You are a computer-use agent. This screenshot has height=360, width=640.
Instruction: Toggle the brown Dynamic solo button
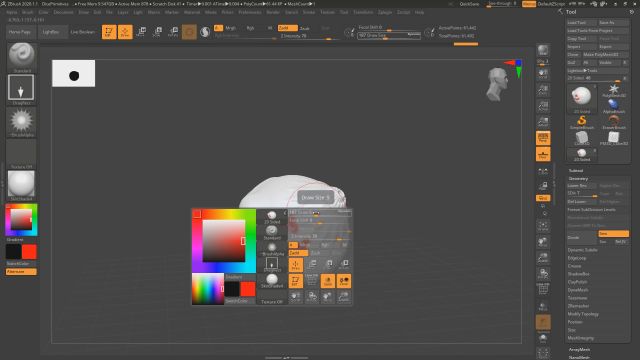543,322
